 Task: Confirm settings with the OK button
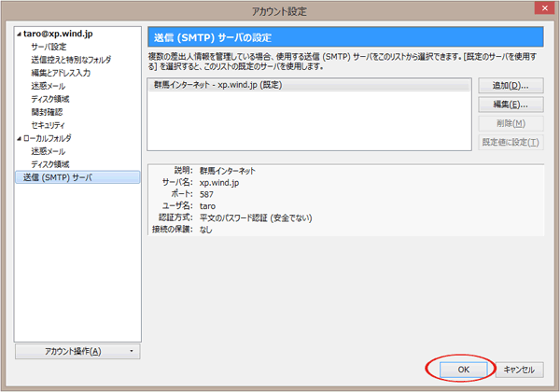[463, 370]
